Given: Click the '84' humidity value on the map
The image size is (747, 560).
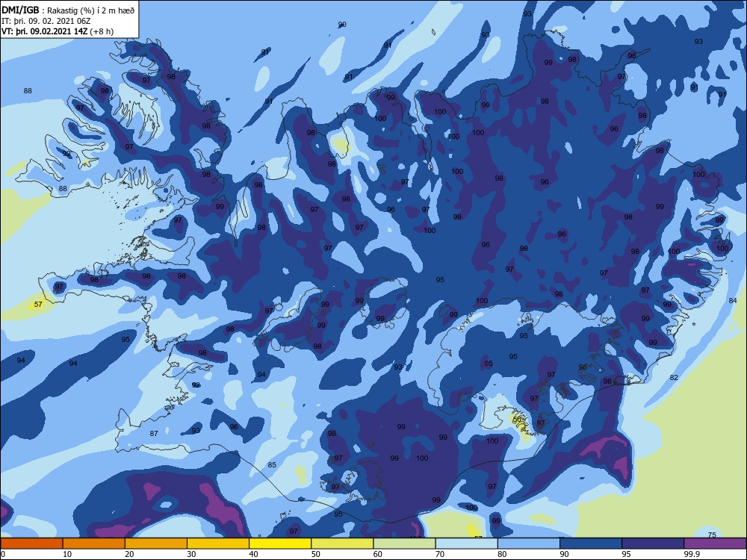Looking at the screenshot, I should point(733,300).
